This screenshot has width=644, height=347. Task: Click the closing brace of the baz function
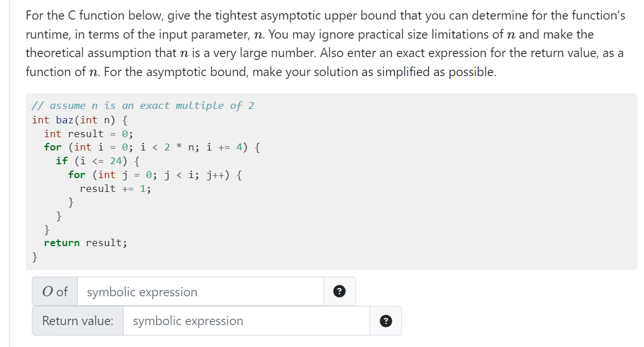(35, 257)
